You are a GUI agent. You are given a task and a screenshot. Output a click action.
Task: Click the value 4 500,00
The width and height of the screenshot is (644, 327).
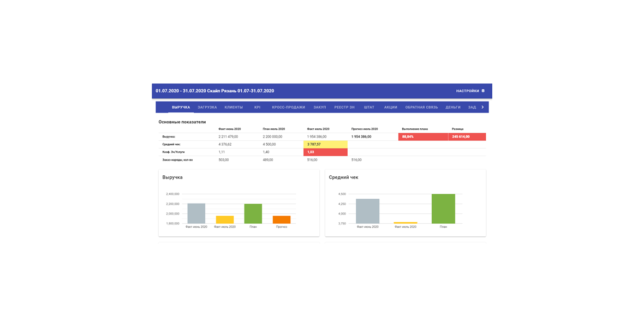(270, 145)
